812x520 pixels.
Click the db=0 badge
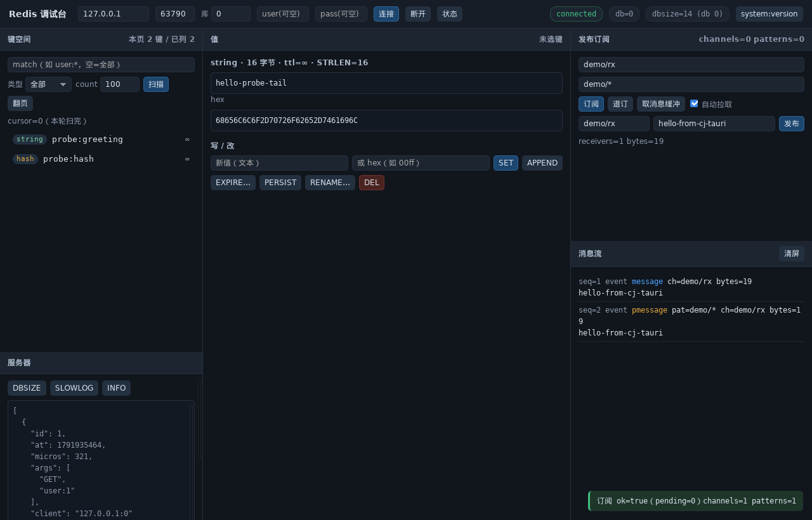pos(624,14)
